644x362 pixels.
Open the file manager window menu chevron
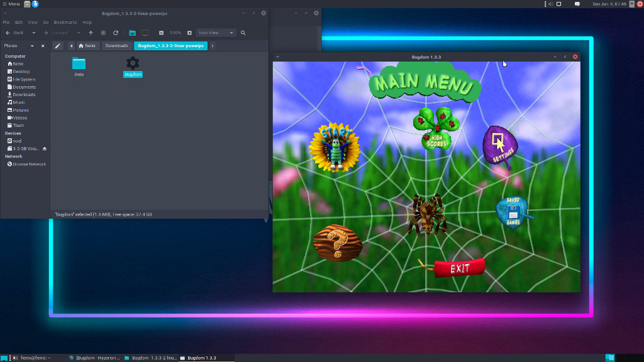(5, 14)
